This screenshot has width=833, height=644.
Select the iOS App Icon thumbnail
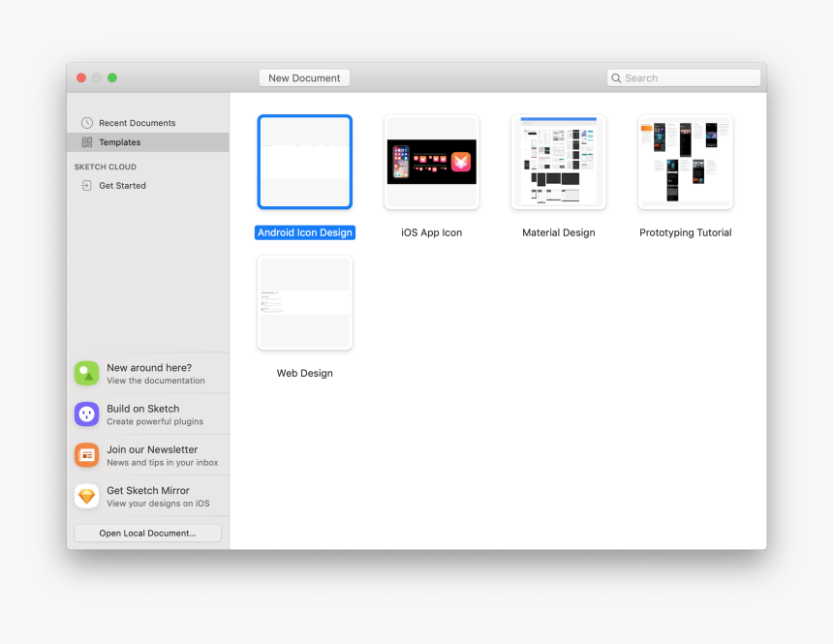[432, 162]
